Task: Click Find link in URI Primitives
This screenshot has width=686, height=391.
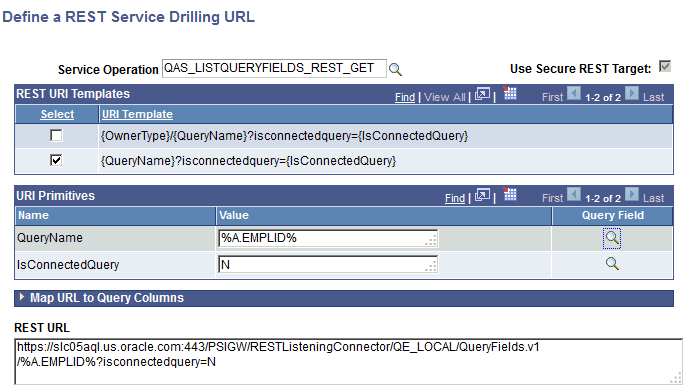Action: 455,198
